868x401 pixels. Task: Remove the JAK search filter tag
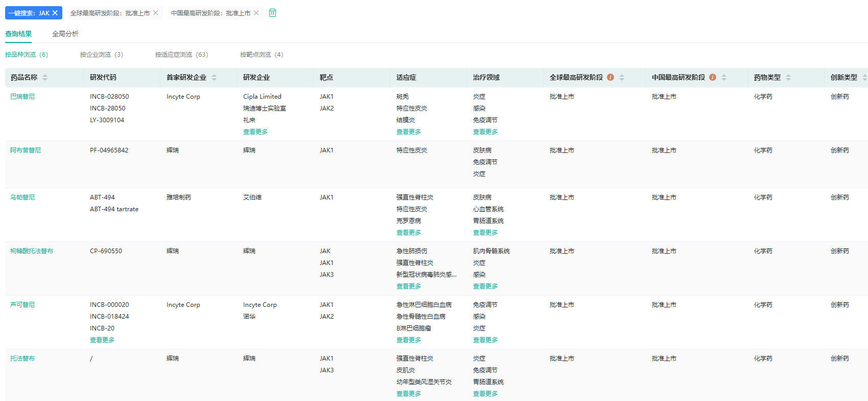(x=55, y=13)
